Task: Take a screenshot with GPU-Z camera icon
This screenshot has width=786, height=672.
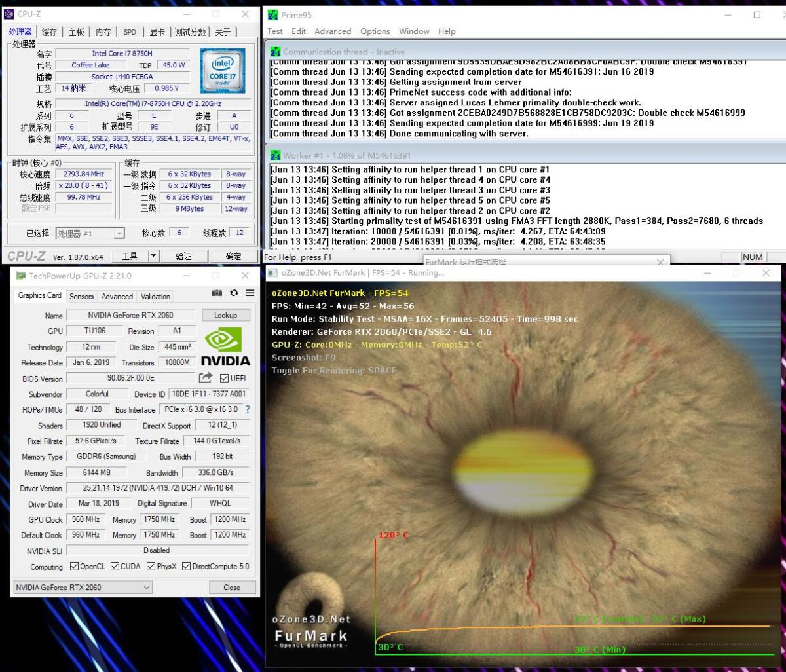Action: pos(217,293)
